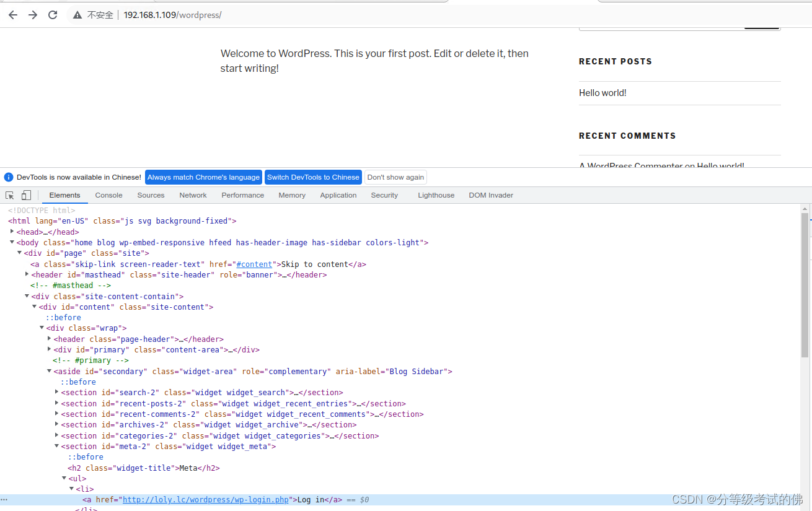Go back with the browser back arrow
Image resolution: width=812 pixels, height=511 pixels.
click(x=13, y=15)
